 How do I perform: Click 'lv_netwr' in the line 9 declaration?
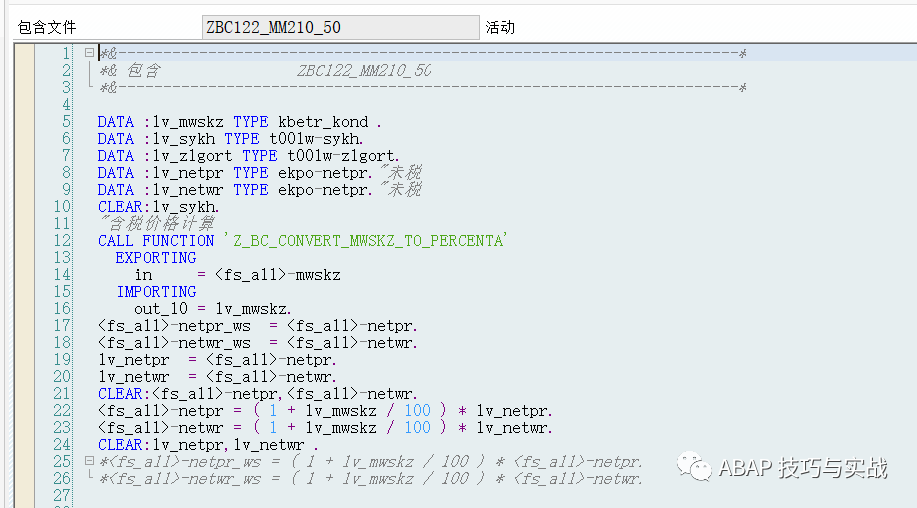[188, 189]
